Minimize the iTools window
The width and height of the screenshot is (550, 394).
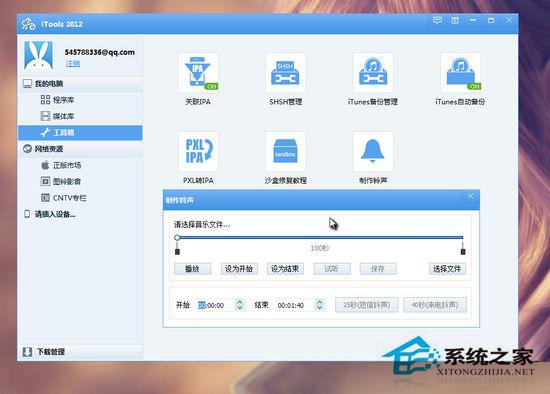(473, 20)
